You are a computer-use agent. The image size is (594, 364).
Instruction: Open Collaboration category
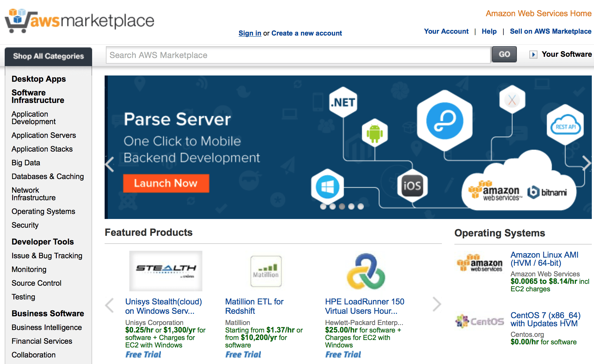(34, 355)
